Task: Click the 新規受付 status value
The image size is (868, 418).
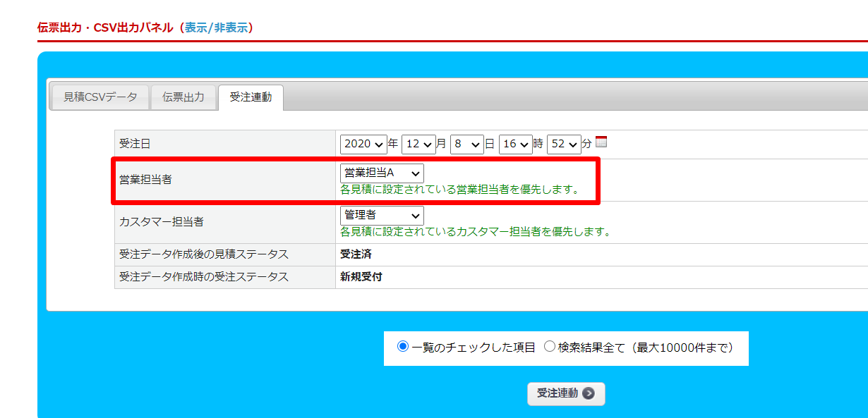Action: coord(361,277)
